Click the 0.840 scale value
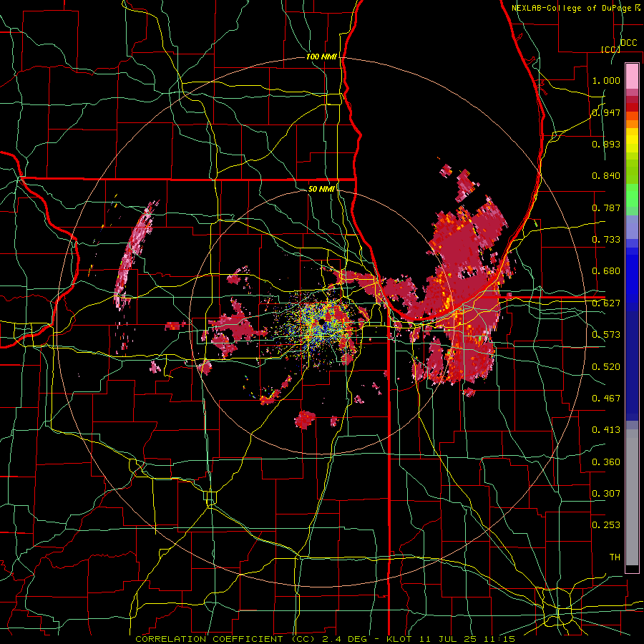 point(606,176)
